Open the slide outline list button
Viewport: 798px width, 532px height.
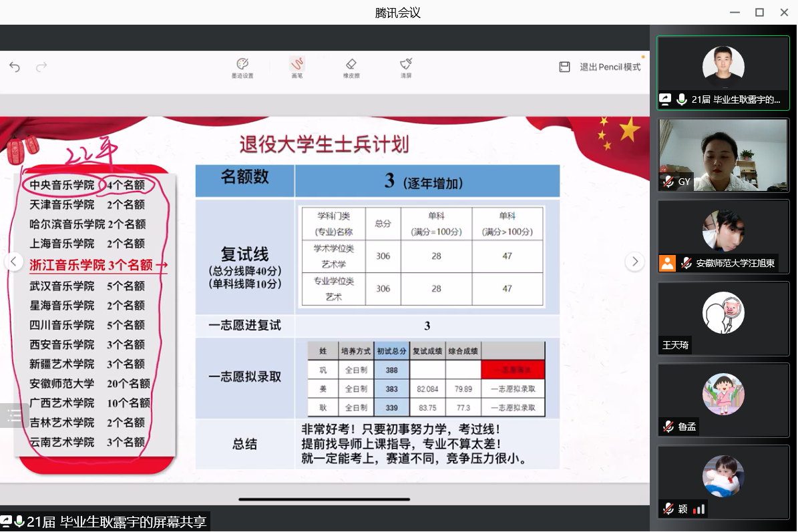[x=14, y=416]
